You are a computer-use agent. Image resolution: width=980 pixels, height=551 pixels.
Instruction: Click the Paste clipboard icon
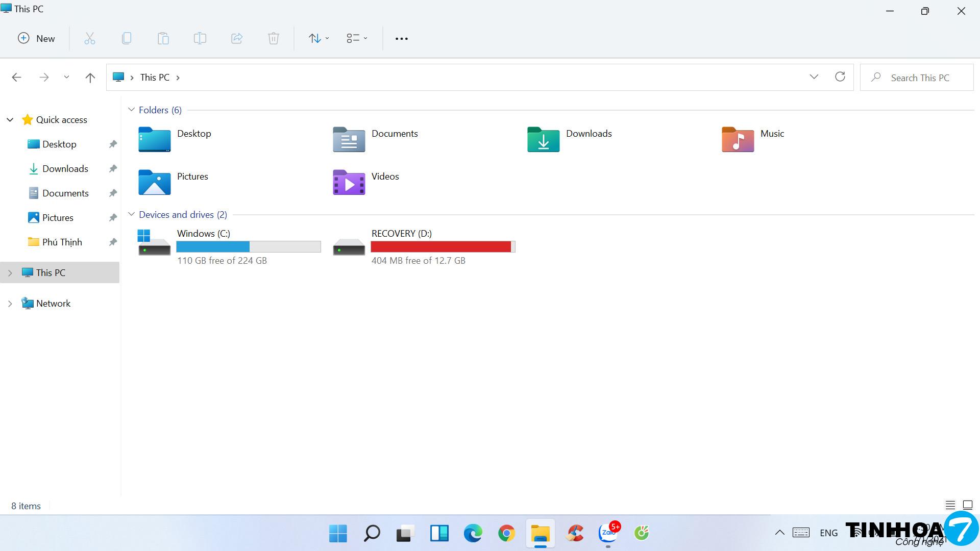pyautogui.click(x=163, y=38)
